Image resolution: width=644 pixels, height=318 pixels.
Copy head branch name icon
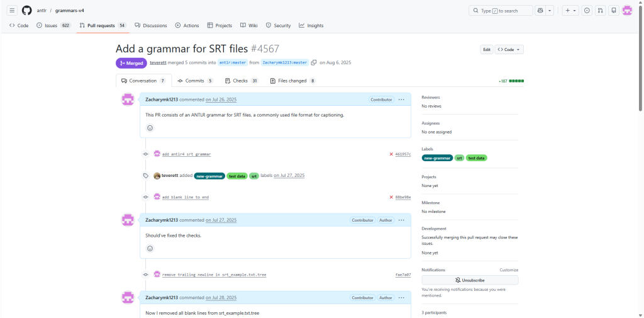(314, 62)
